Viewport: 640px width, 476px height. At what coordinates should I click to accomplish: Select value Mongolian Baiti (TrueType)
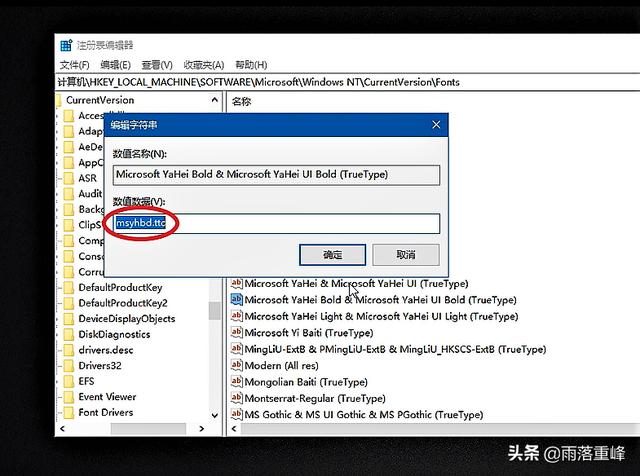306,382
